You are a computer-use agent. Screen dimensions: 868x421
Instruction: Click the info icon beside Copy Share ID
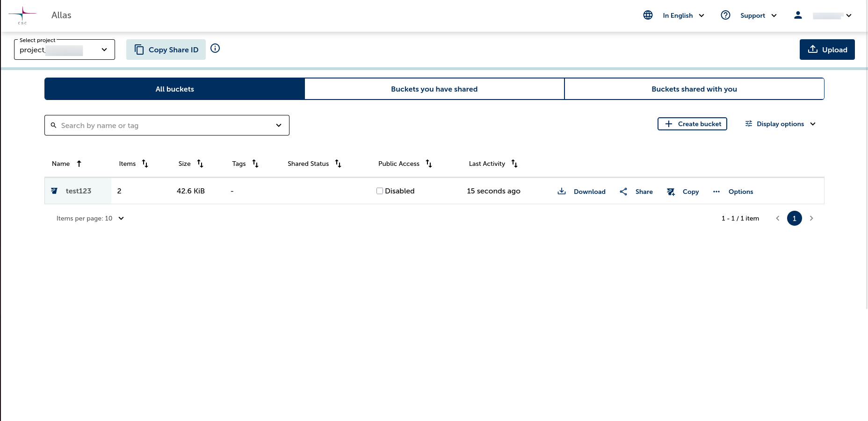(x=215, y=49)
